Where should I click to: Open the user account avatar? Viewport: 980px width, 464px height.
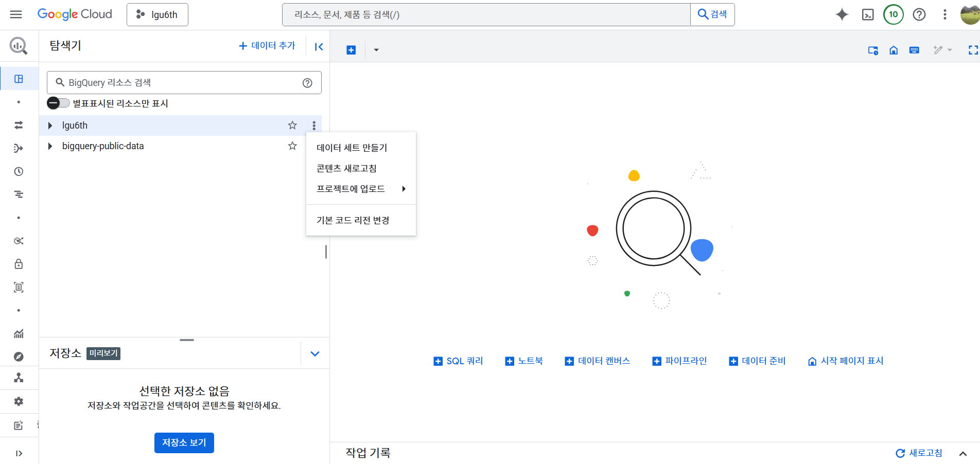pos(970,14)
